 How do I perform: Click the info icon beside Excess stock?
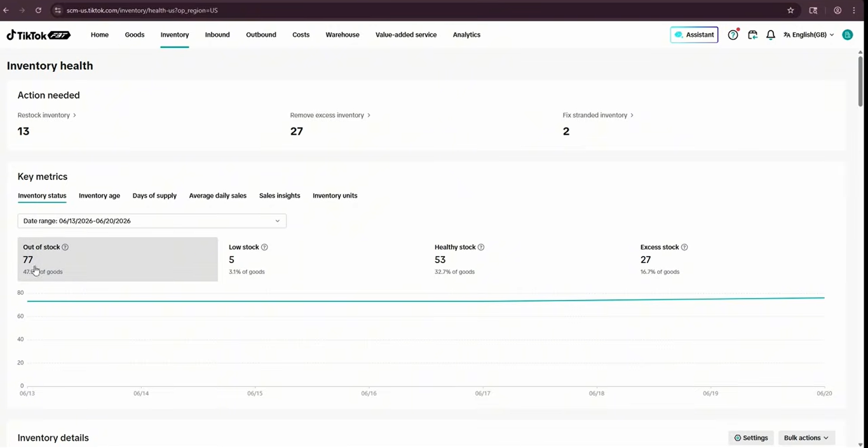click(x=684, y=247)
